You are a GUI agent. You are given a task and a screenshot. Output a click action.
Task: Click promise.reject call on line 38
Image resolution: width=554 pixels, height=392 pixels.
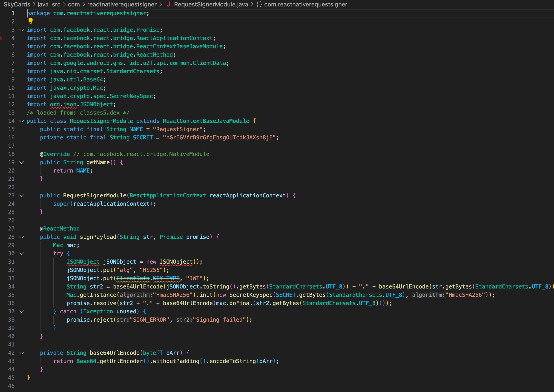(x=90, y=320)
